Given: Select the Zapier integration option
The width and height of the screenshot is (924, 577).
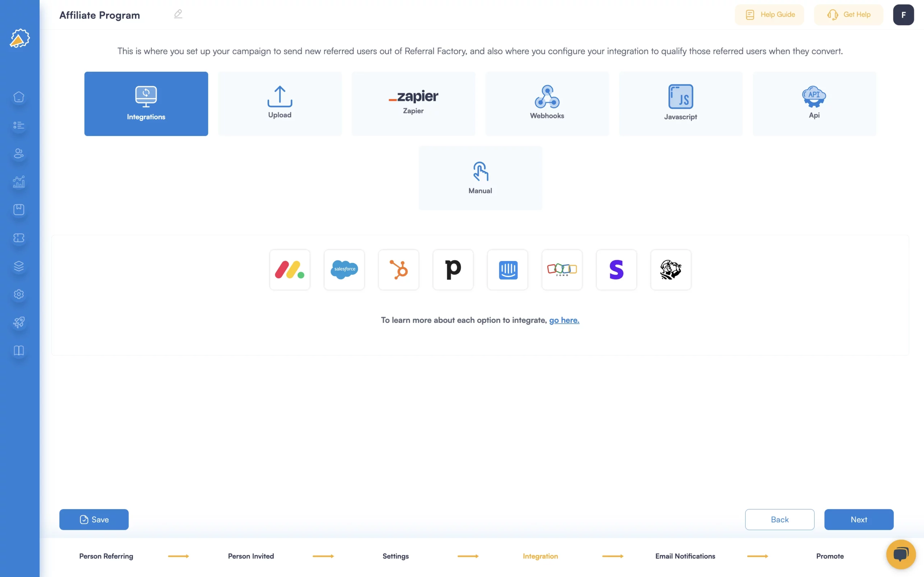Looking at the screenshot, I should click(x=413, y=103).
